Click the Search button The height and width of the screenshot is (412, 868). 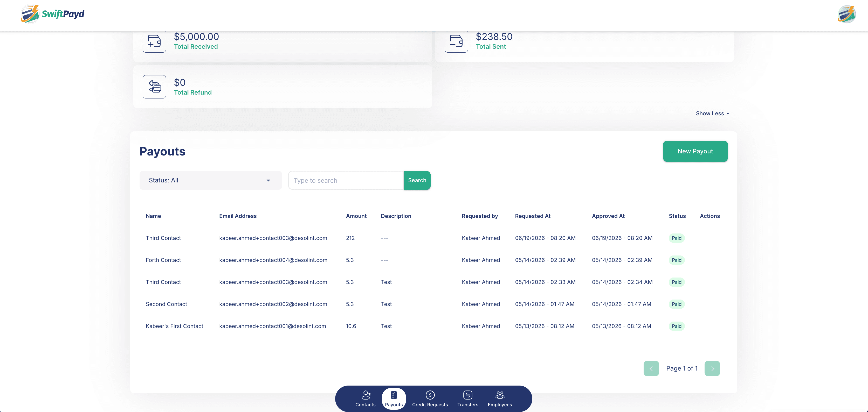[x=417, y=180]
